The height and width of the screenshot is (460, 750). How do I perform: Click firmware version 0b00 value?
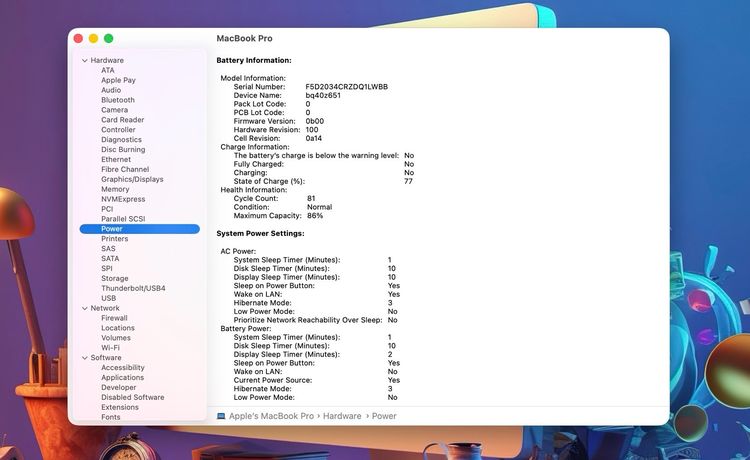[x=315, y=121]
